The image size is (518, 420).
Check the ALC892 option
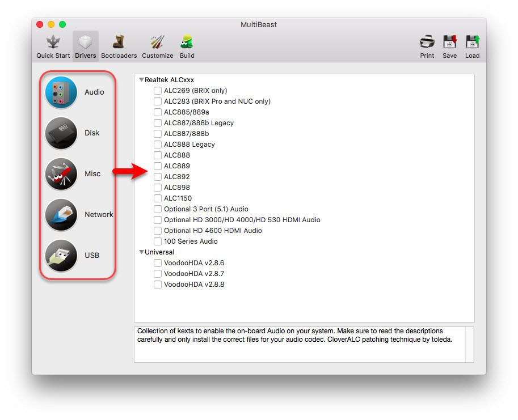tap(158, 177)
